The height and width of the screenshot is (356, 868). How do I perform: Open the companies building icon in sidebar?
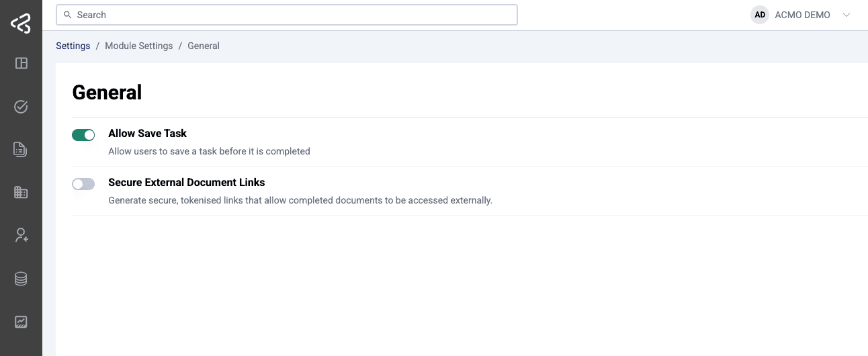coord(21,192)
